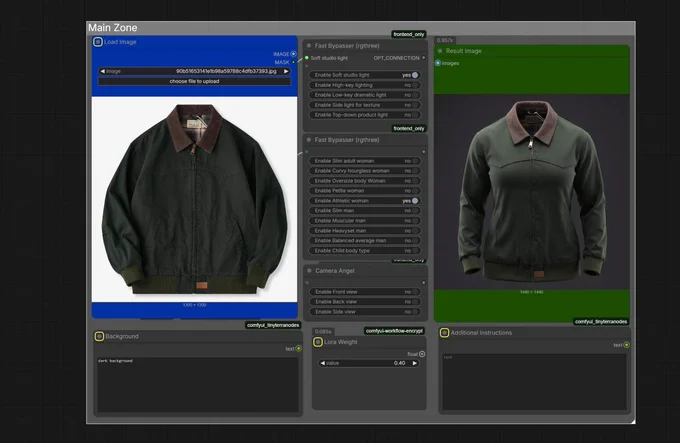Click the Load Image node collapse icon
The width and height of the screenshot is (680, 443).
[98, 42]
